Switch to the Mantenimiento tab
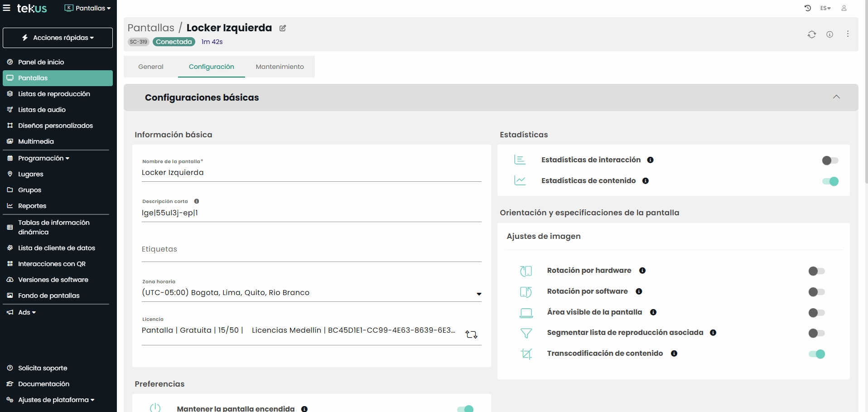 [280, 67]
